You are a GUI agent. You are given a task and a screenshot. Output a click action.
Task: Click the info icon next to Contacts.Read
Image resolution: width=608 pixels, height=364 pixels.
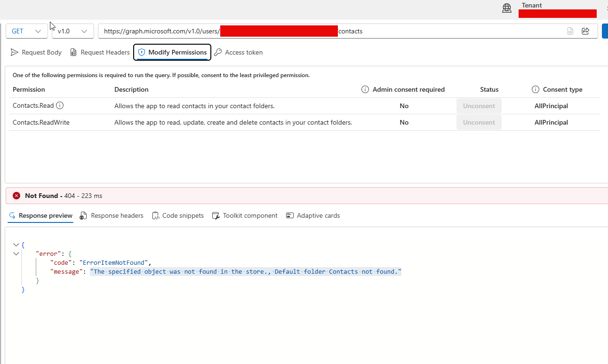(60, 106)
